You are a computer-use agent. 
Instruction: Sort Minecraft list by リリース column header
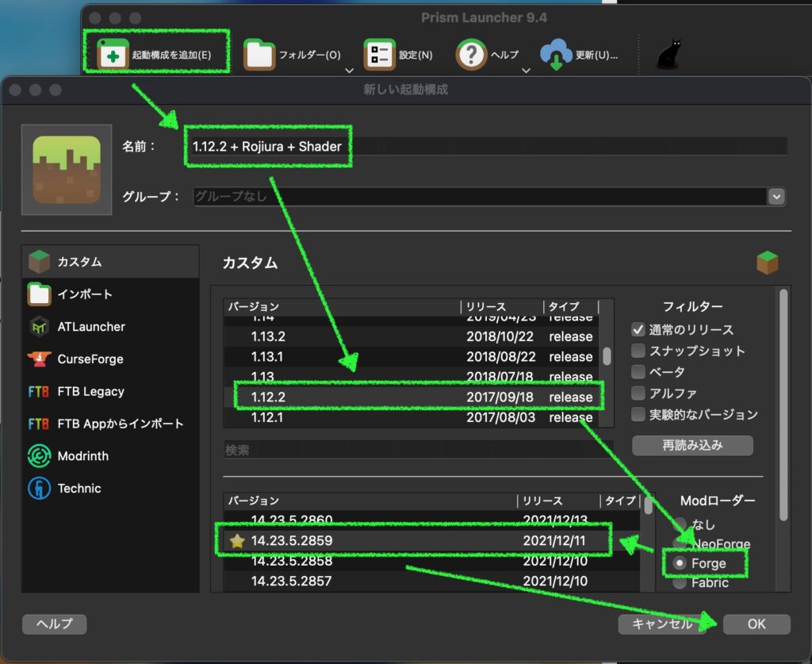point(502,307)
